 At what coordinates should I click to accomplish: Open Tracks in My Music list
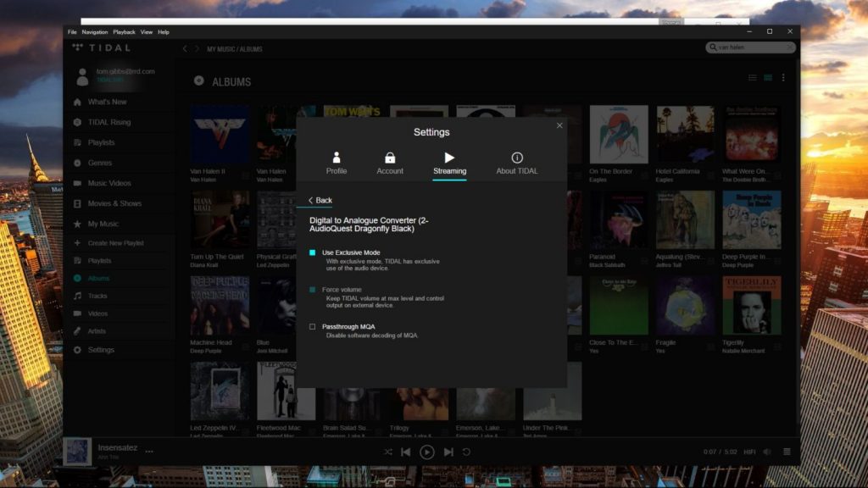point(97,296)
